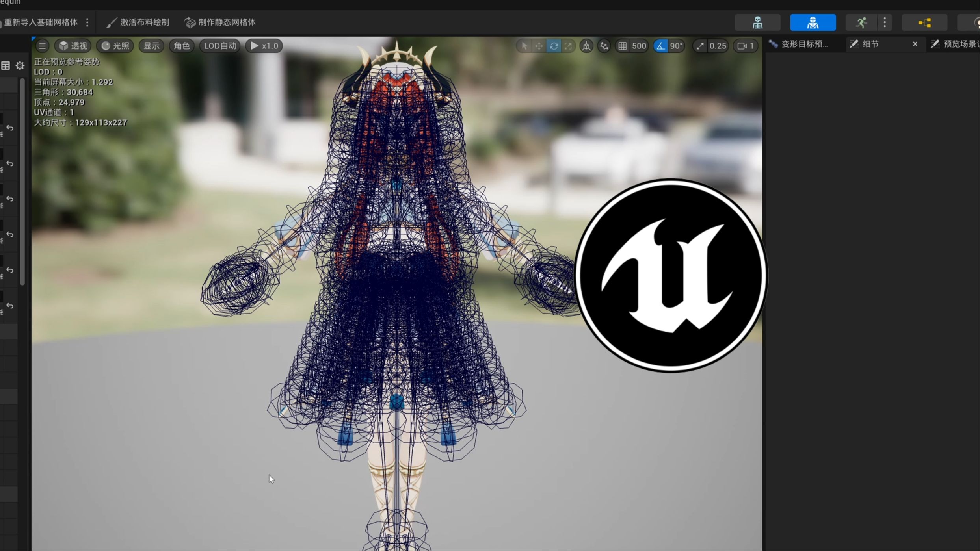This screenshot has width=980, height=551.
Task: Click the 正在预览参考姿势 status text
Action: (x=67, y=62)
